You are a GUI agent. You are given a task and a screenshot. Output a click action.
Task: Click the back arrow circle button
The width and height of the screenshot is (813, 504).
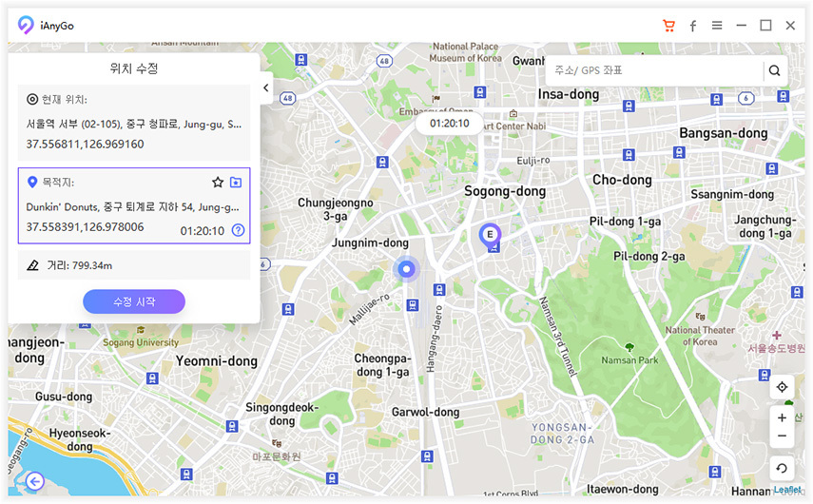[x=35, y=482]
